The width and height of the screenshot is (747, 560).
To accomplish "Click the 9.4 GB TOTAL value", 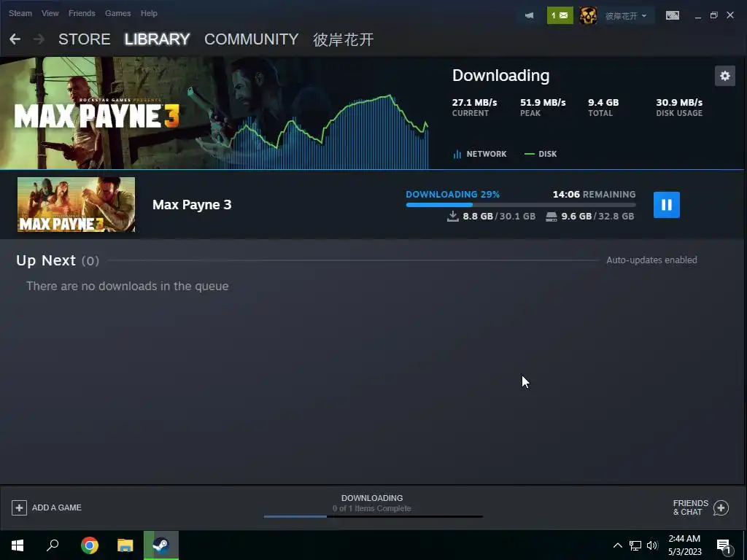I will click(x=603, y=102).
